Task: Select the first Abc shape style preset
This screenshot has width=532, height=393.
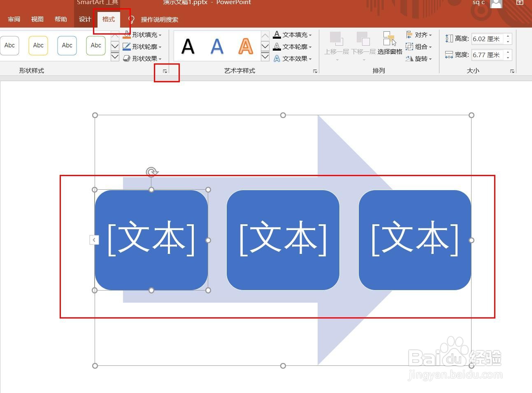Action: point(10,45)
